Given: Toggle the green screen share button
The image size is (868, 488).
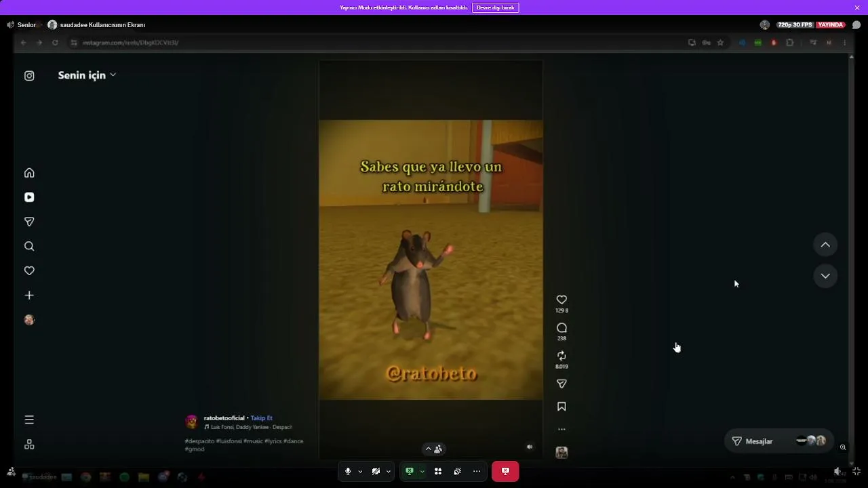Looking at the screenshot, I should (x=410, y=471).
